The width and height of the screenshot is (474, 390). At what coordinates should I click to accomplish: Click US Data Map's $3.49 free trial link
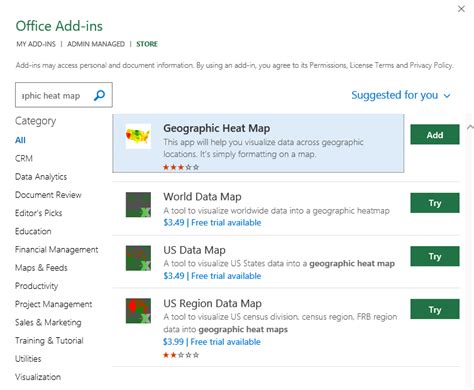tap(212, 276)
